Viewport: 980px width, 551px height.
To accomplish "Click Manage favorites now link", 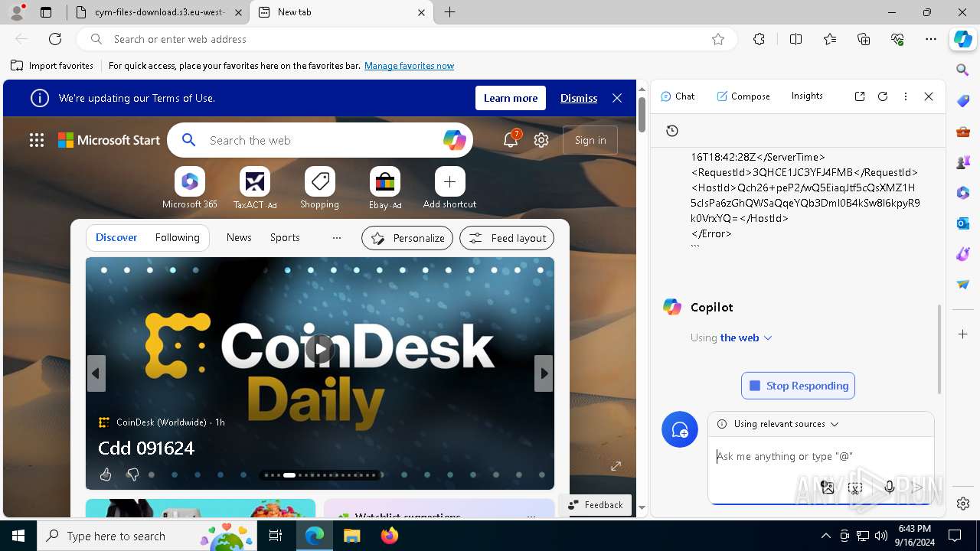I will tap(409, 66).
